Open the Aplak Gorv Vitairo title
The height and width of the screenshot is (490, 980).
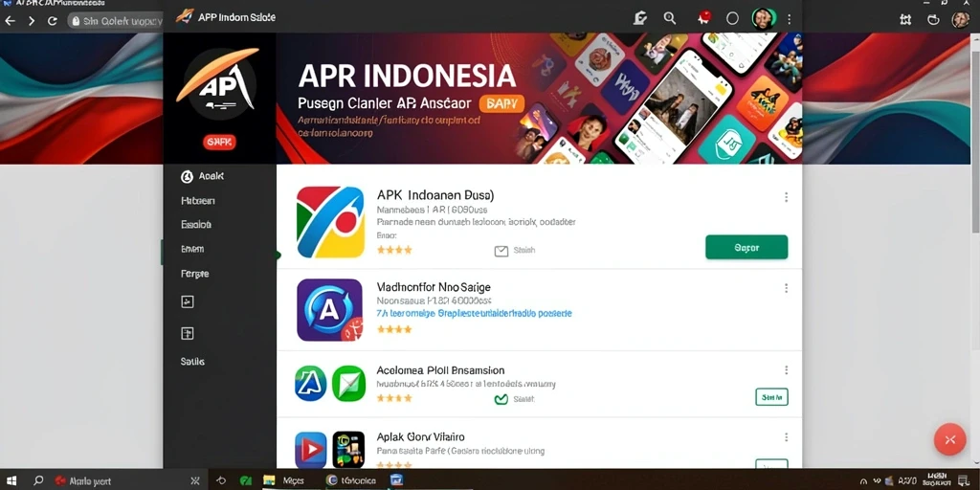(421, 436)
